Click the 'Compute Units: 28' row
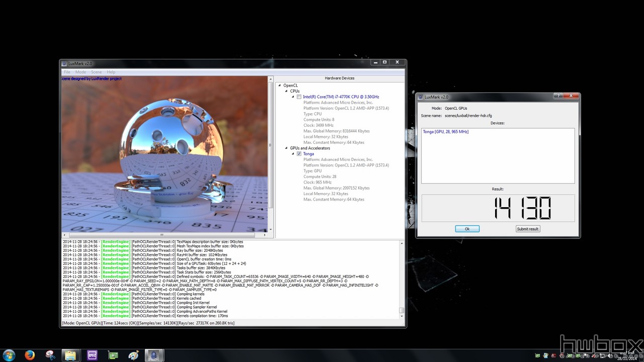Image resolution: width=644 pixels, height=362 pixels. (x=320, y=176)
